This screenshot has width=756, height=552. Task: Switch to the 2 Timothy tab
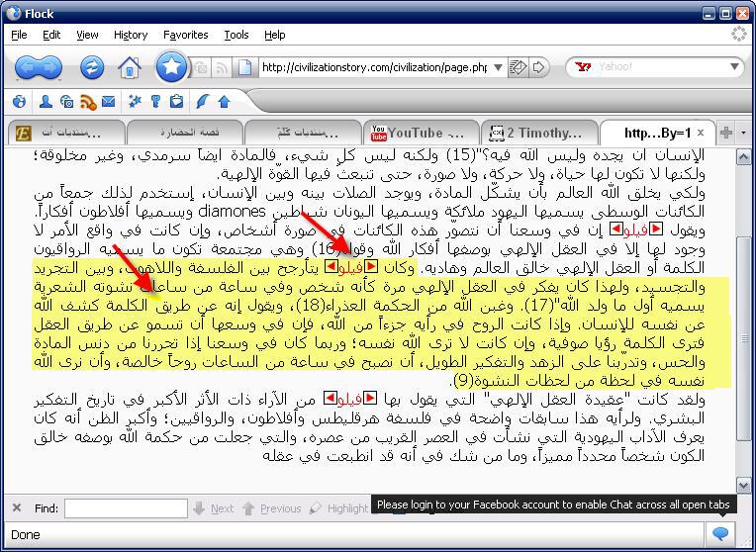click(534, 133)
